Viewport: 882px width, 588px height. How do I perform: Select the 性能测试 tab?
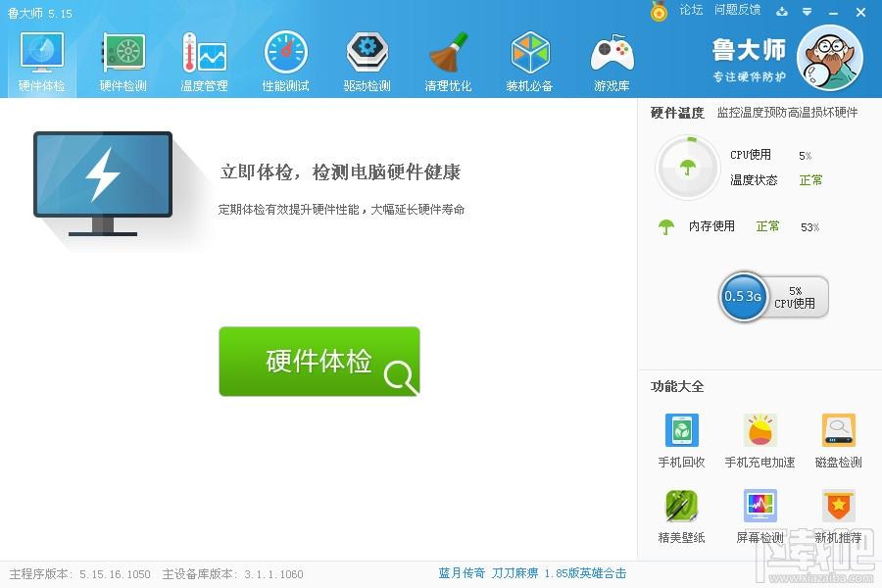pyautogui.click(x=286, y=62)
